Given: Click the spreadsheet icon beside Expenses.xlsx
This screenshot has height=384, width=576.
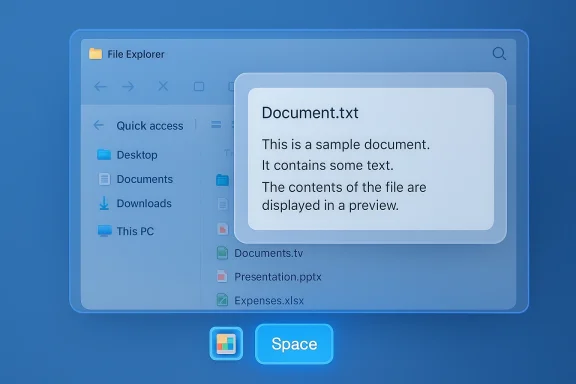Looking at the screenshot, I should (x=222, y=300).
